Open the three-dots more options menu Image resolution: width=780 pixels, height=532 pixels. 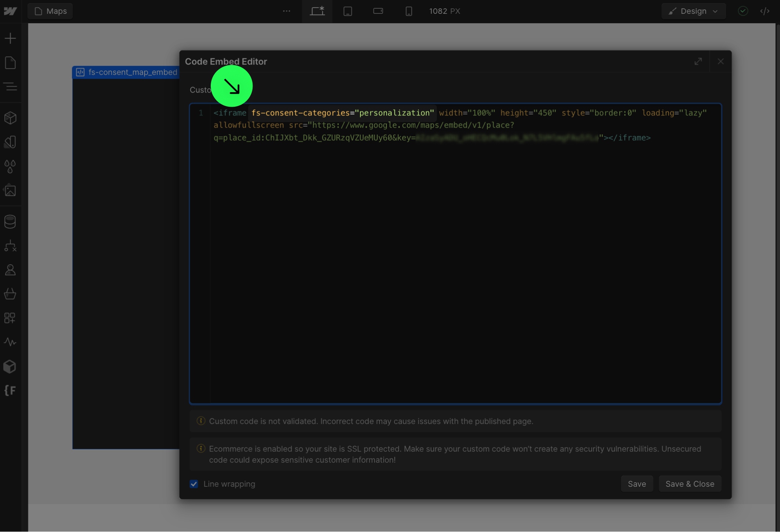(287, 11)
